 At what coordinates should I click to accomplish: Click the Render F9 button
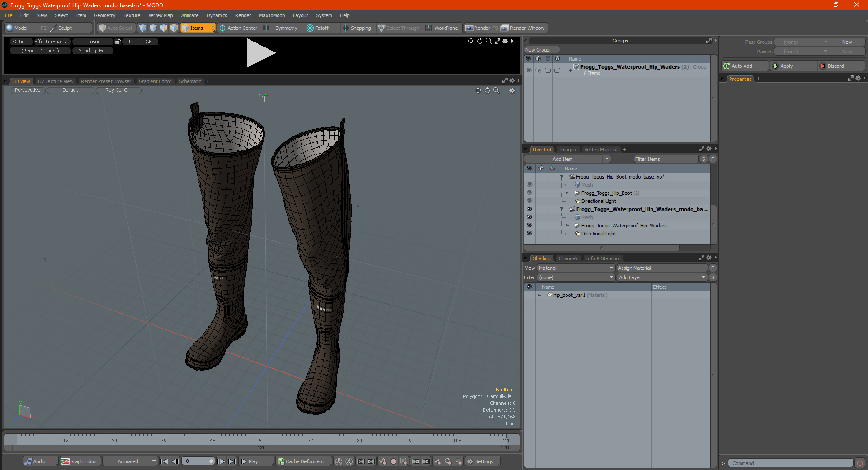tap(481, 28)
